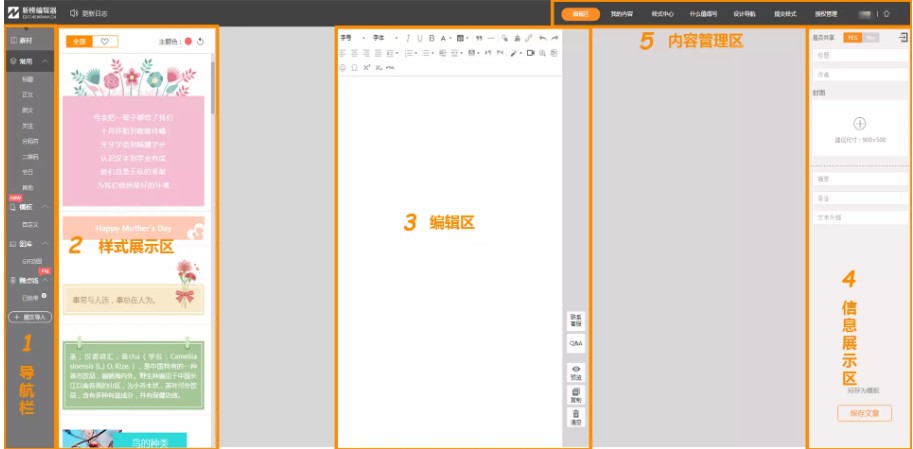This screenshot has height=449, width=913.
Task: Click the 保存文章 save button
Action: 864,413
